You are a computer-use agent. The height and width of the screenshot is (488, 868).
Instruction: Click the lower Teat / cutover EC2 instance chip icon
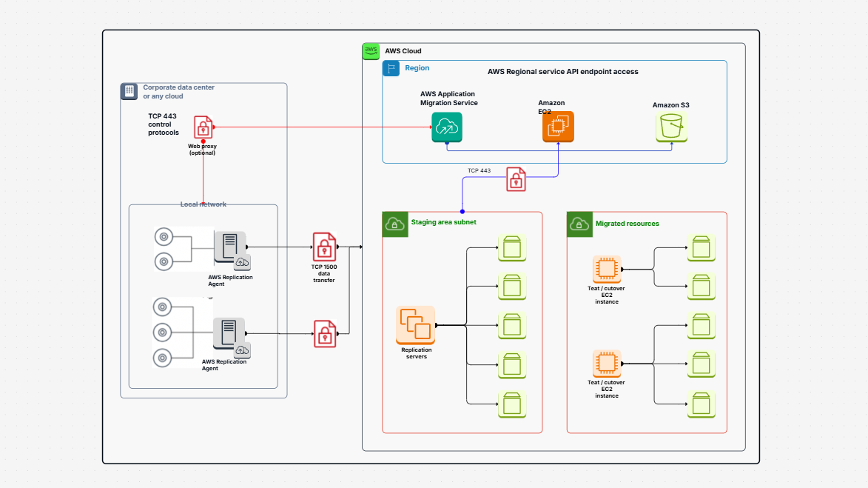607,364
